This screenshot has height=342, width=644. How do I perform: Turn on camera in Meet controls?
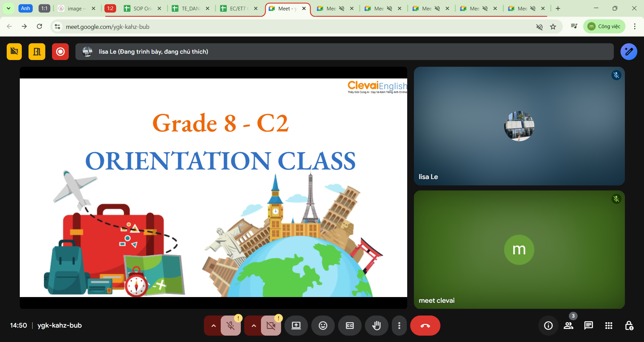point(271,326)
